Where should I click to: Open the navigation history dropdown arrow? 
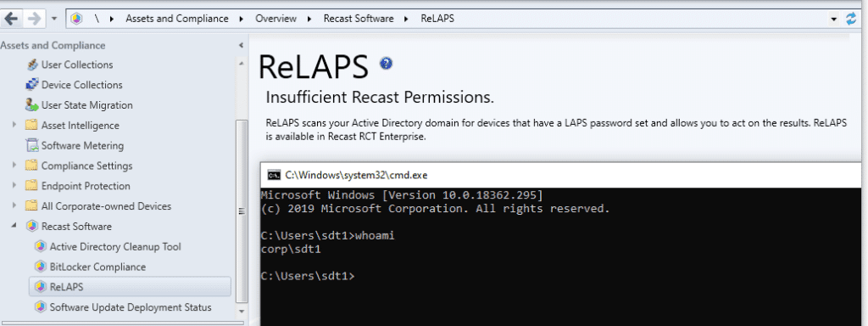pyautogui.click(x=53, y=19)
